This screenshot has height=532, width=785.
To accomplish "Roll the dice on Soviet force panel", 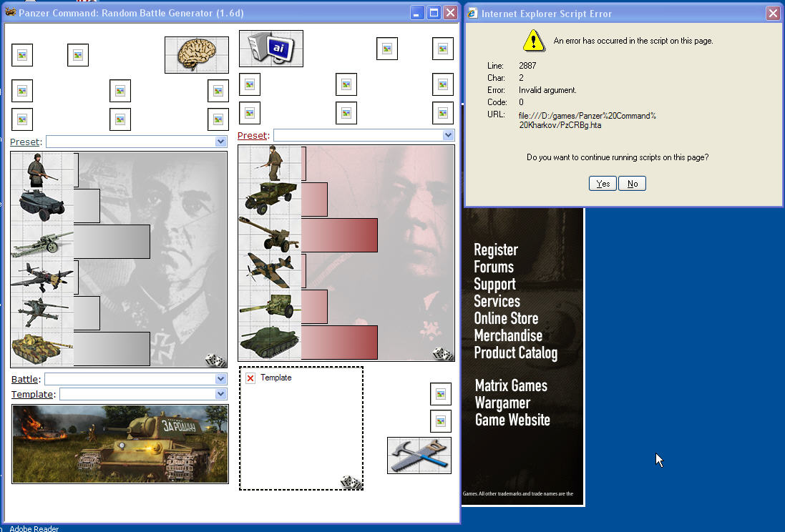I will pos(442,354).
